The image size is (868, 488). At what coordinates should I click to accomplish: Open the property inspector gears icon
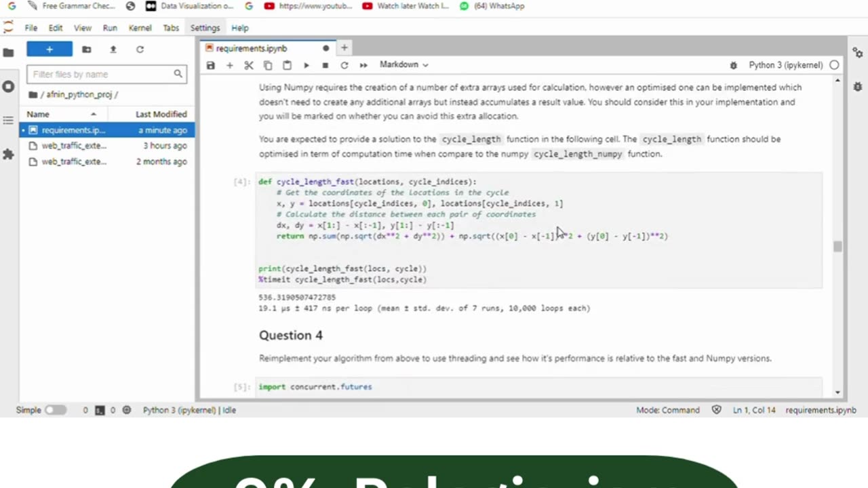point(858,52)
